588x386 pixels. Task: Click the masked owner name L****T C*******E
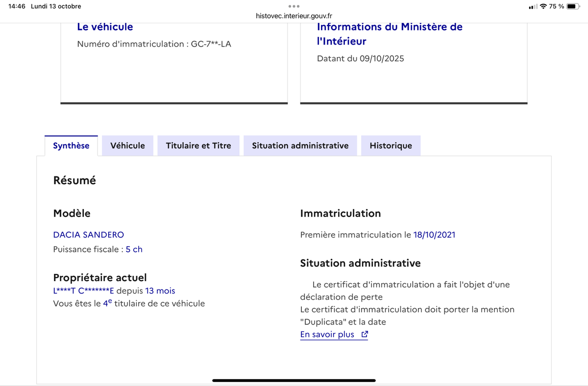83,291
